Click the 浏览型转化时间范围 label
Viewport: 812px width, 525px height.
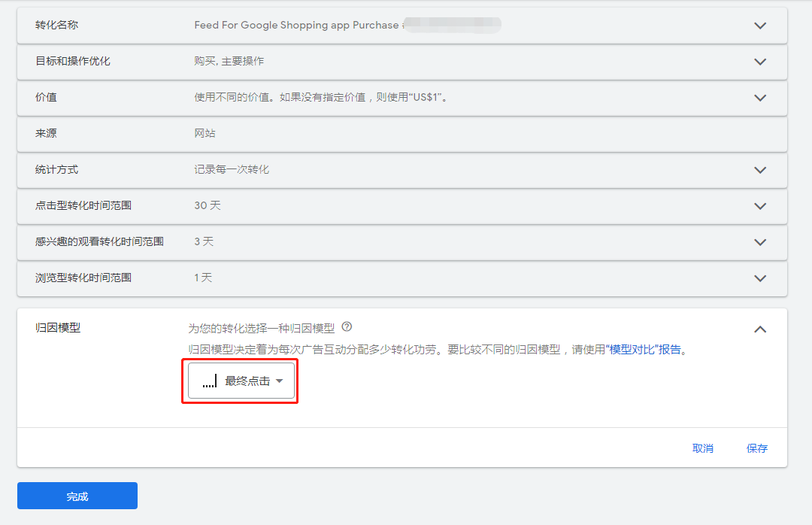[x=83, y=278]
